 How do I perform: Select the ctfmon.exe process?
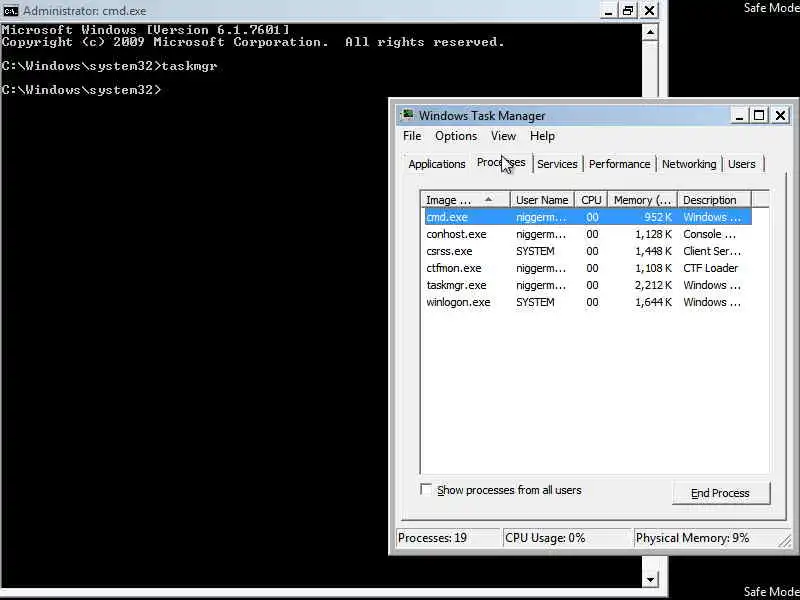pyautogui.click(x=588, y=268)
